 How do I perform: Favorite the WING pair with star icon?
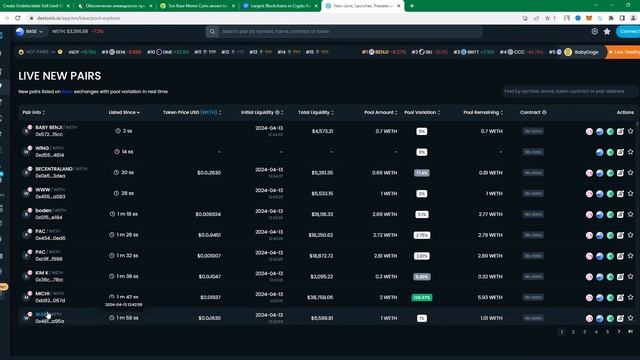coord(631,152)
